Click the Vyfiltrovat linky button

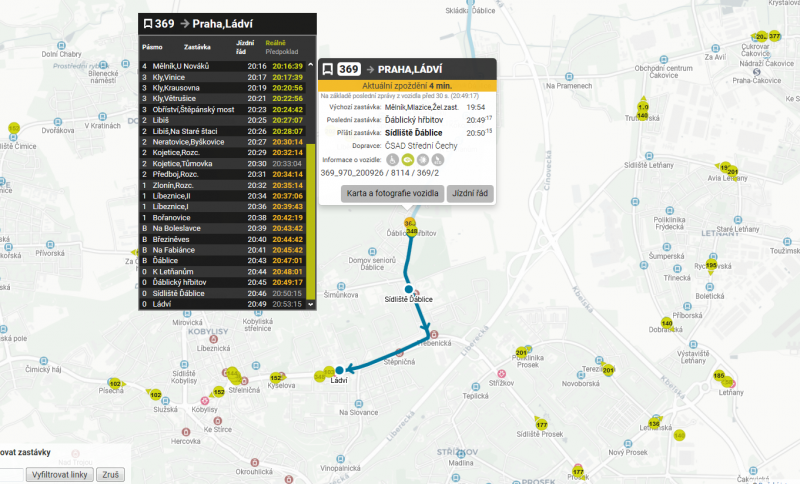coord(60,474)
